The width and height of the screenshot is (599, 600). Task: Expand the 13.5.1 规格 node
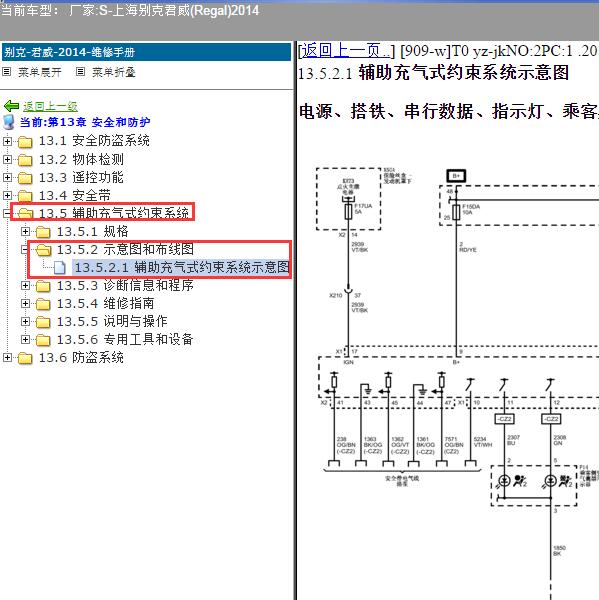click(25, 232)
